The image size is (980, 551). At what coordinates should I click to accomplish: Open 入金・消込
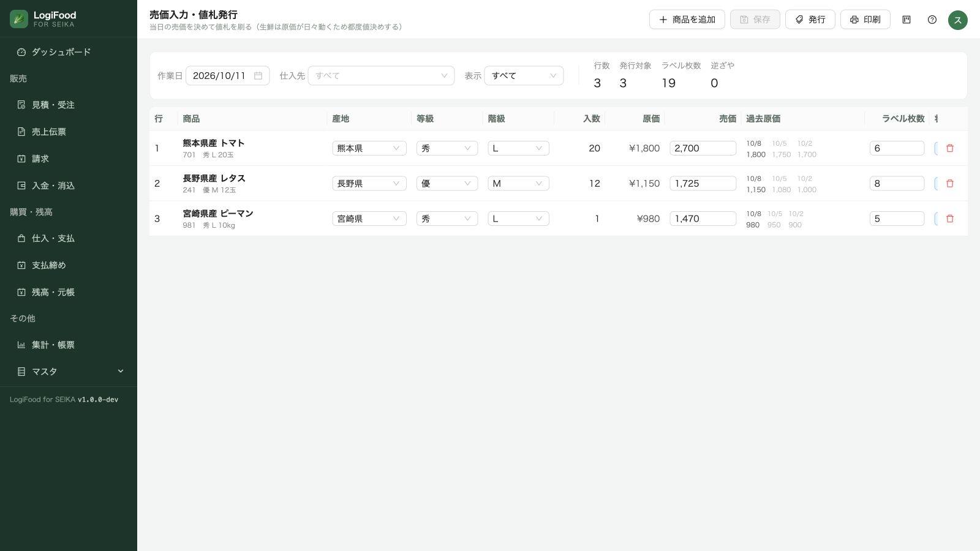coord(69,186)
